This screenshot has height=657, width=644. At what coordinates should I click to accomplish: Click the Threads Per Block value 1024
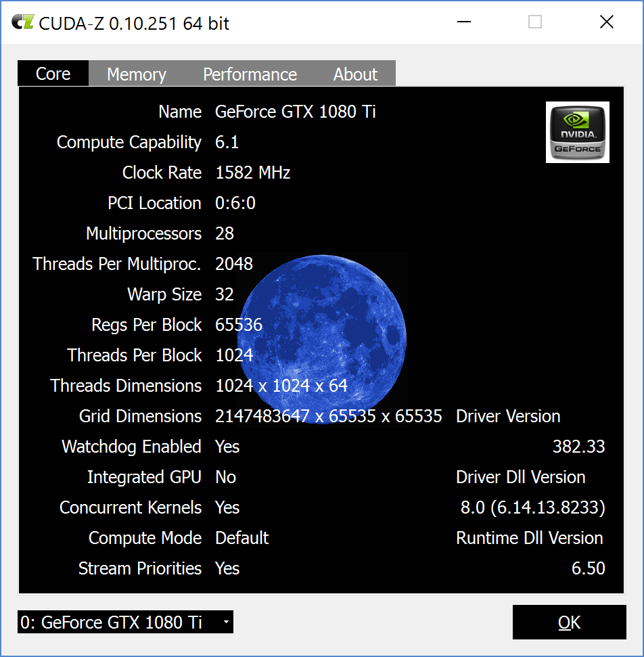tap(234, 355)
